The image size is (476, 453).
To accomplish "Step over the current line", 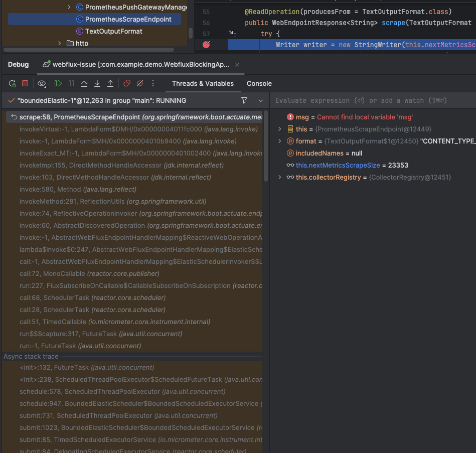I will point(84,83).
